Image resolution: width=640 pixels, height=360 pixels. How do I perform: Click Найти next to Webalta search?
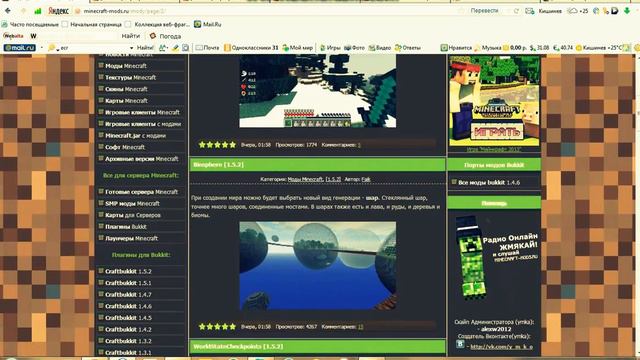[x=131, y=36]
